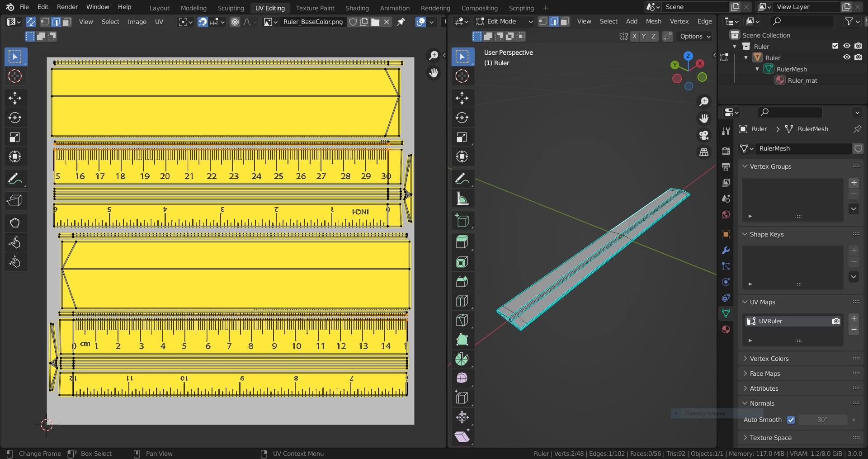Hide the Ruler collection in viewport
The image size is (868, 459).
click(x=846, y=46)
